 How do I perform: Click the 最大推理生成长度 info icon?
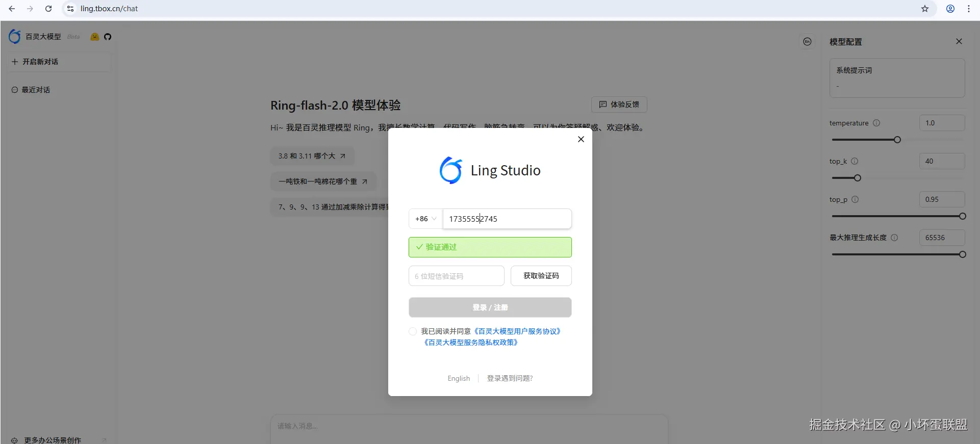[894, 238]
